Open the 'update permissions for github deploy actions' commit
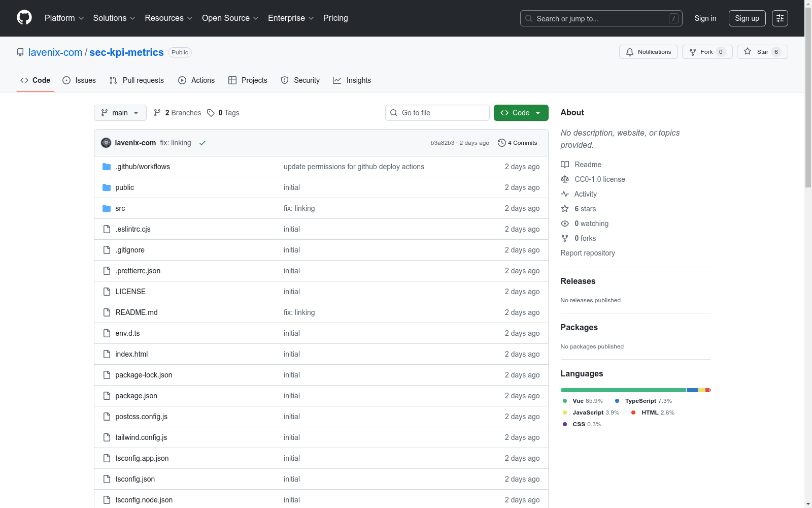812x508 pixels. (x=354, y=167)
